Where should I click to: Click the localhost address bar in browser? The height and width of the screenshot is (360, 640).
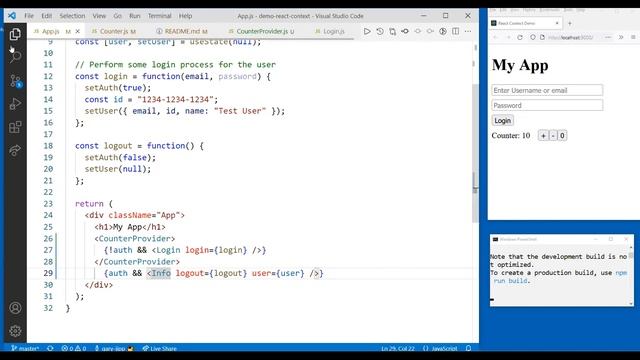[x=569, y=37]
